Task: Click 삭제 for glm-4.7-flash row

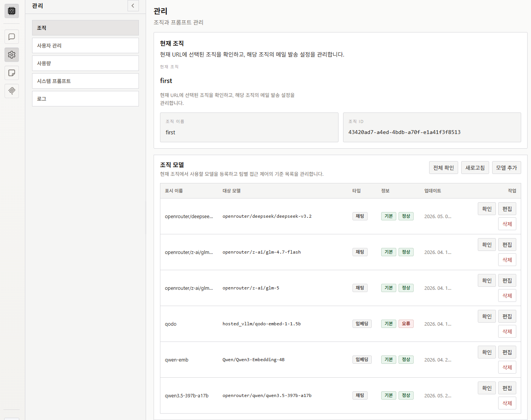Action: [x=507, y=260]
